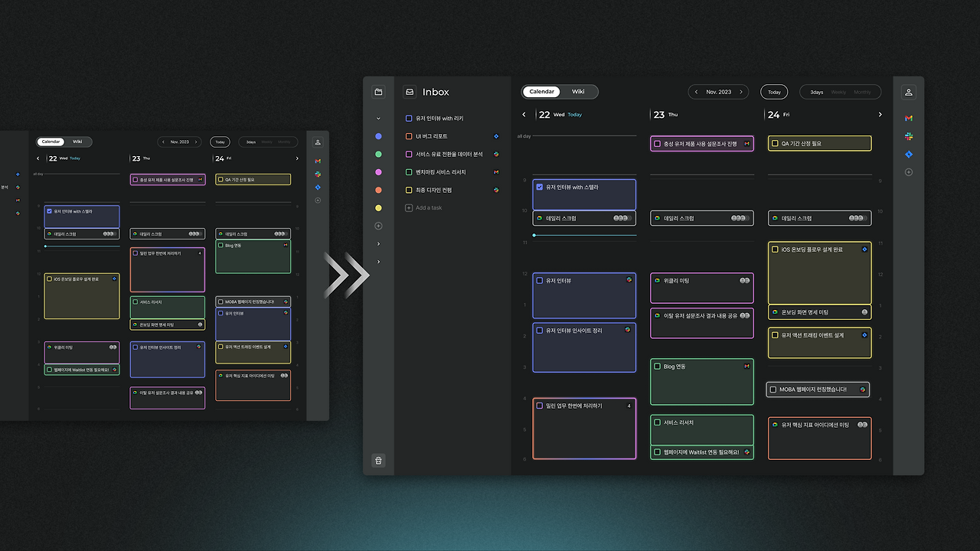Switch to the Wiki tab in the larger window
Screen dimensions: 980x551
pos(578,92)
